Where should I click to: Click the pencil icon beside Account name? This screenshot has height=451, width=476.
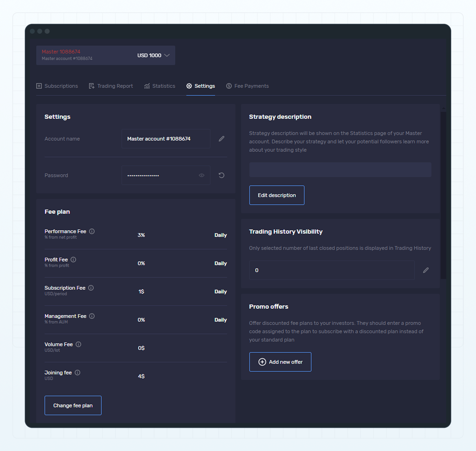(221, 139)
